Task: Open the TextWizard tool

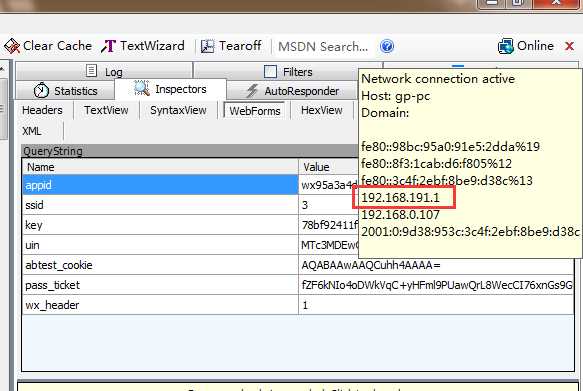Action: point(143,46)
